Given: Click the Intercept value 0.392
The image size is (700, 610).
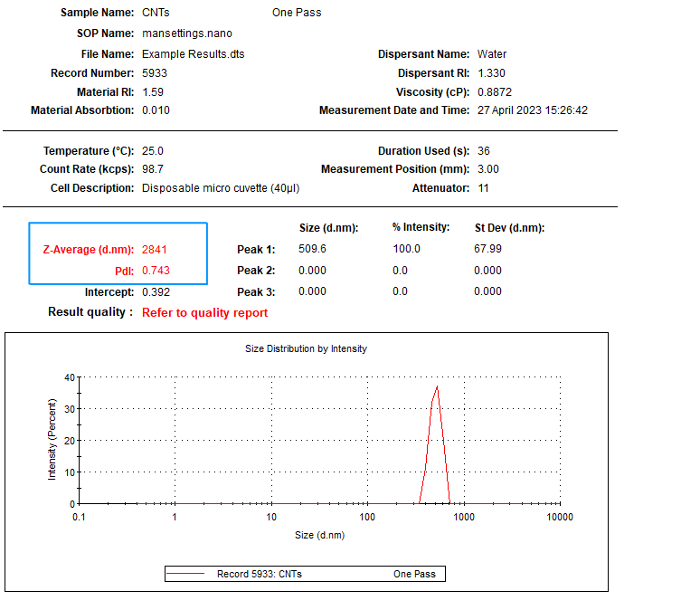Looking at the screenshot, I should point(156,292).
